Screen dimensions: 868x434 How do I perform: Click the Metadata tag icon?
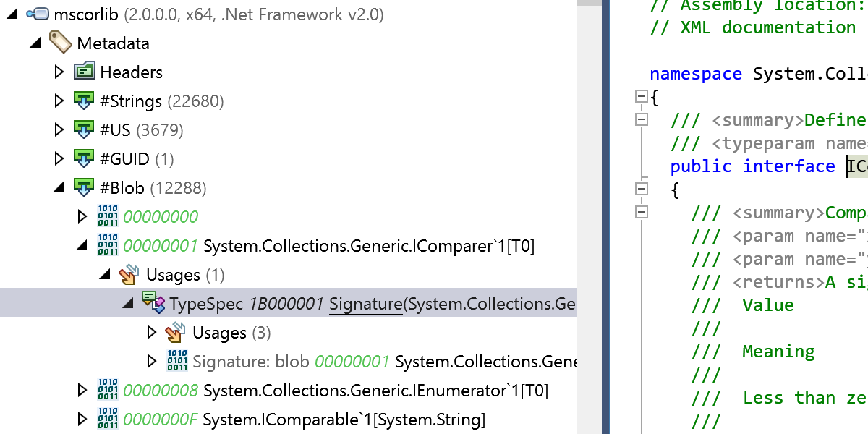pos(61,43)
